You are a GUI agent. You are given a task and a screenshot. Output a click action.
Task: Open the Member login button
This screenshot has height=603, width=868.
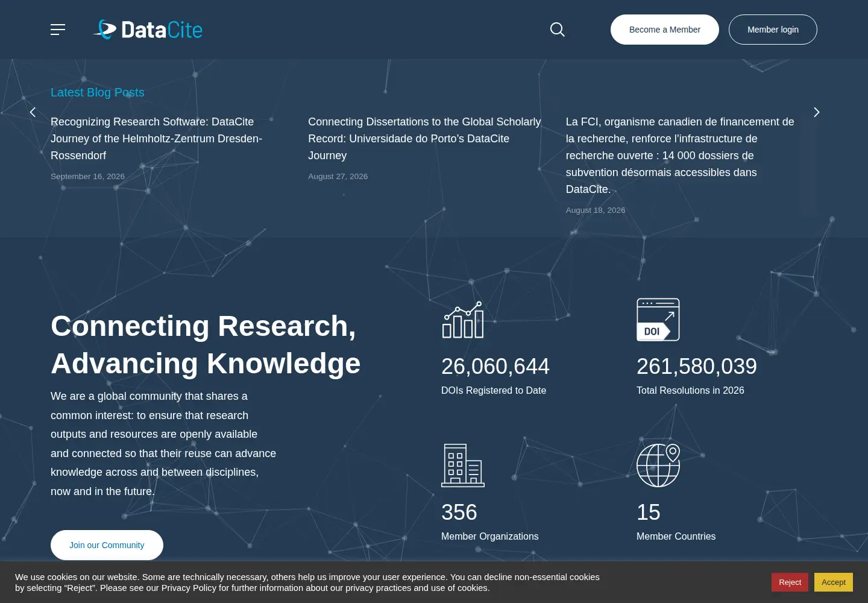(773, 30)
